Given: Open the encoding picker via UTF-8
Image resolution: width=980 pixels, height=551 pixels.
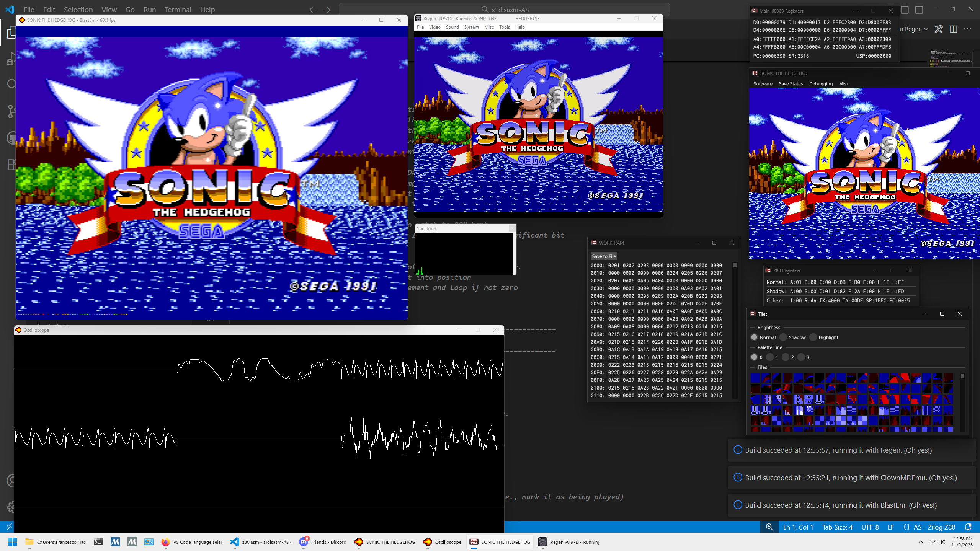Looking at the screenshot, I should click(x=869, y=527).
